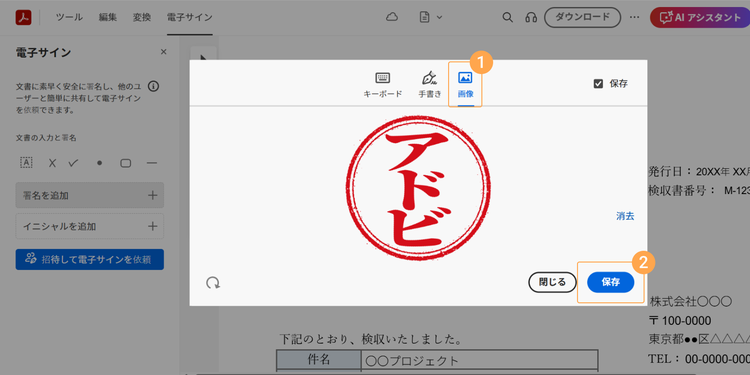This screenshot has height=375, width=750.
Task: Click table cell 件名
Action: (x=319, y=359)
